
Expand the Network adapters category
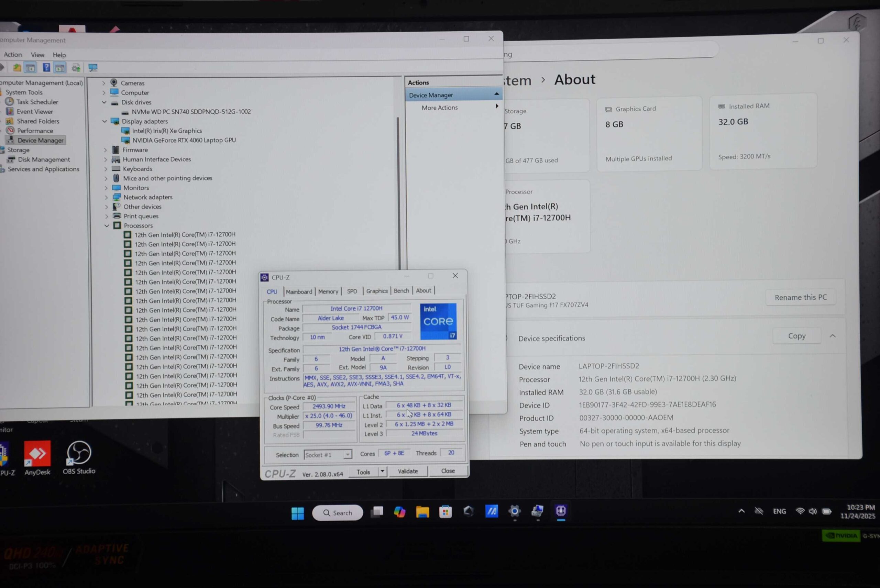[106, 197]
